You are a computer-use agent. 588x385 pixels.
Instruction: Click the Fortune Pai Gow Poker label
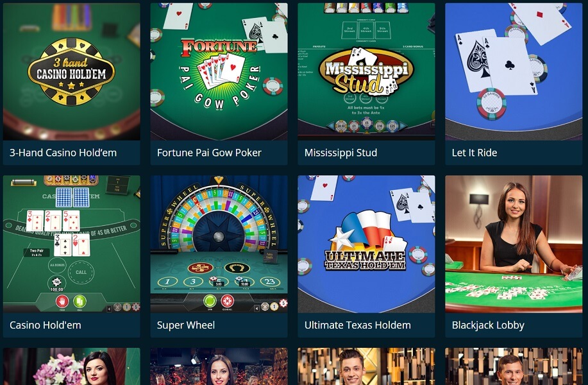[209, 153]
